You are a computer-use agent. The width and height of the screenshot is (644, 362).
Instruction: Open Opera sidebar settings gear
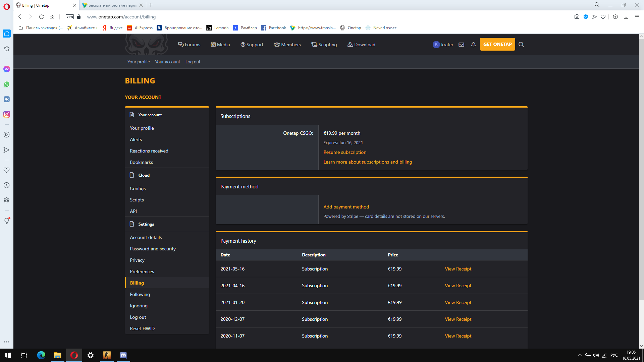point(7,200)
